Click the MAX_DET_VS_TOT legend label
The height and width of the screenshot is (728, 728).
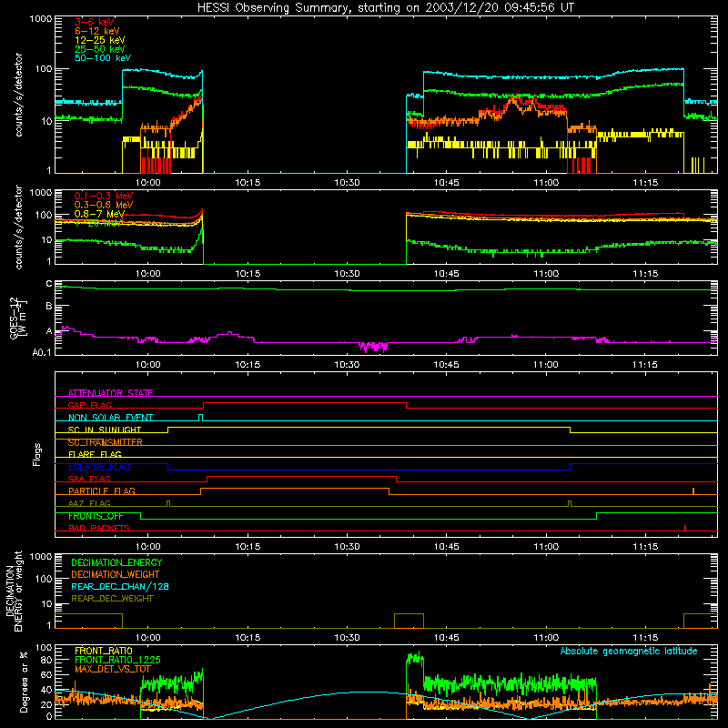[x=112, y=669]
